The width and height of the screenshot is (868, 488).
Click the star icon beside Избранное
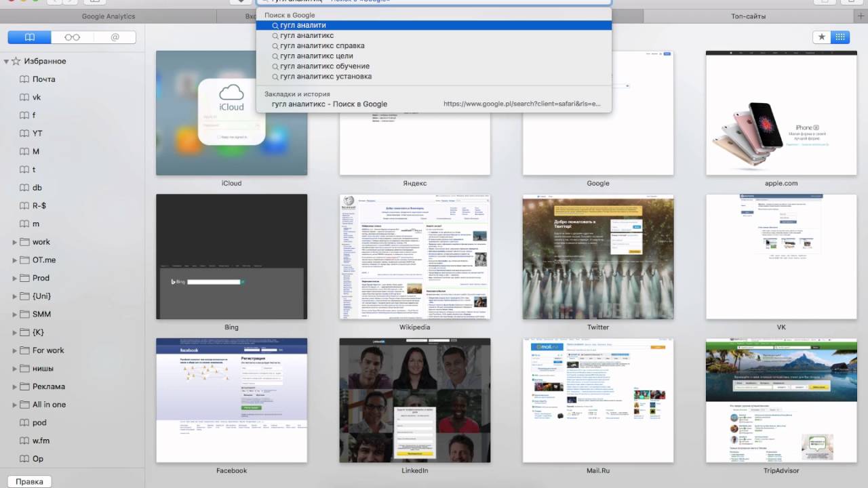tap(16, 61)
